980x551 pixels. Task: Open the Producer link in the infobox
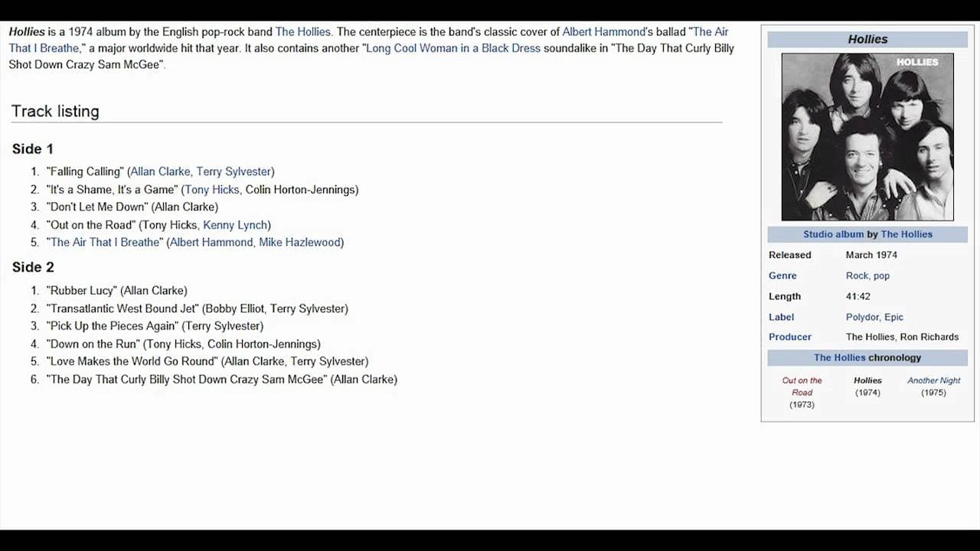click(790, 337)
